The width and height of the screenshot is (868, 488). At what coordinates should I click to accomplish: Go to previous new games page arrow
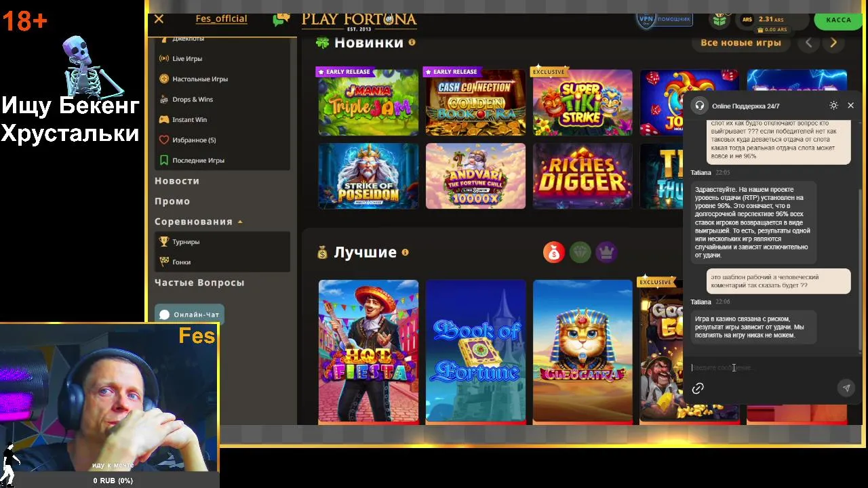(808, 43)
